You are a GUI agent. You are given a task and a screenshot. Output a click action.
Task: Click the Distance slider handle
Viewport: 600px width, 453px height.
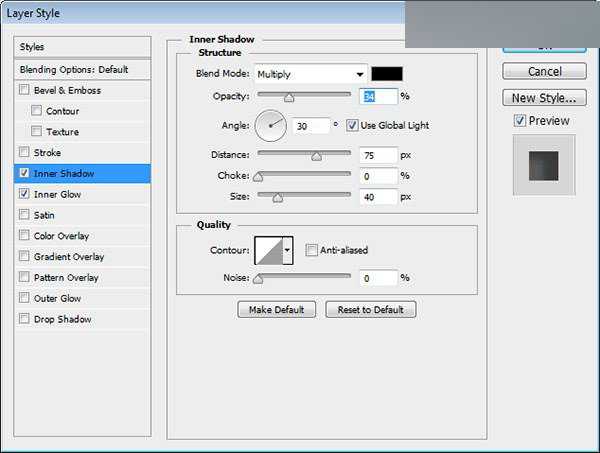pos(316,156)
